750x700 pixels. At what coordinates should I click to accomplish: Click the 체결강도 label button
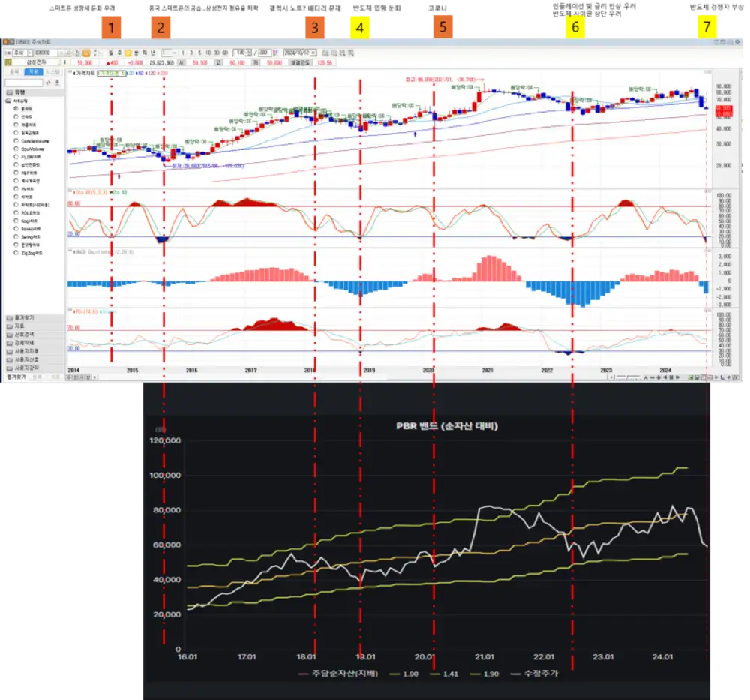301,63
